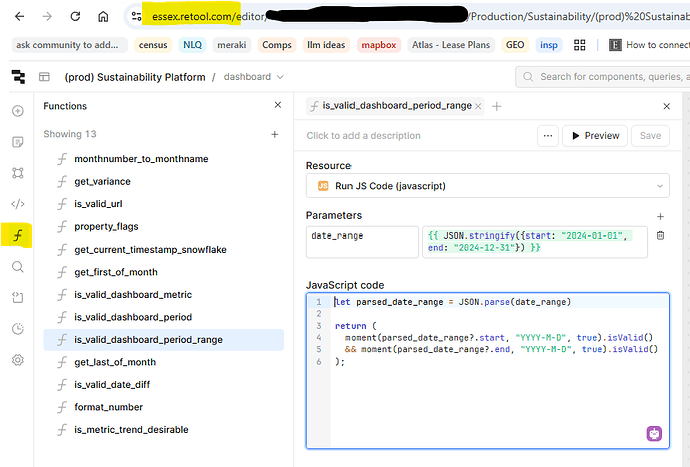
Task: Reload the browser page
Action: tap(75, 17)
